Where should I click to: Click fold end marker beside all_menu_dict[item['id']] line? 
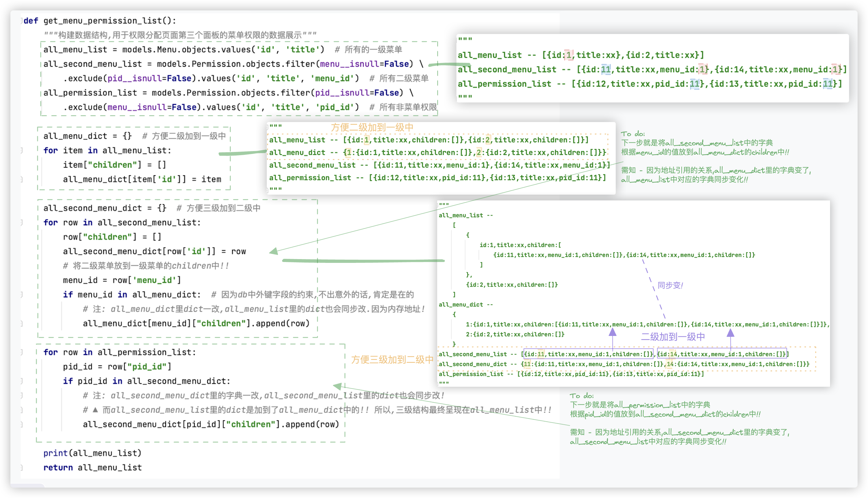tap(22, 179)
